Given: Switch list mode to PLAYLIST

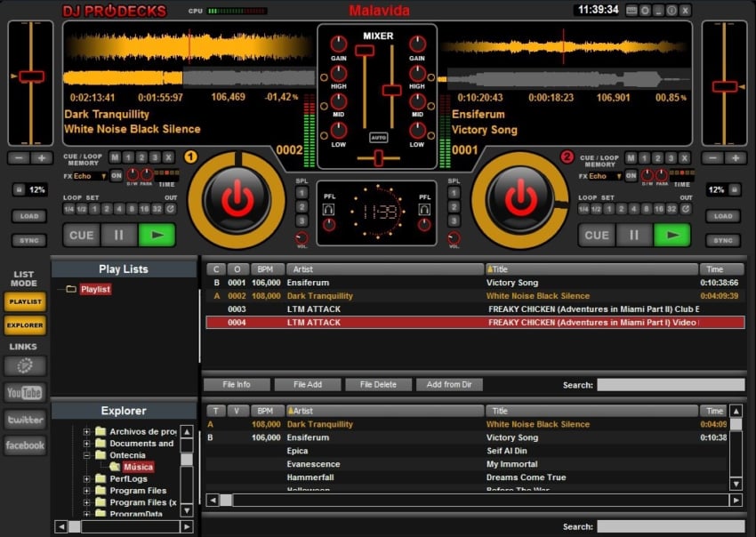Looking at the screenshot, I should (x=24, y=302).
